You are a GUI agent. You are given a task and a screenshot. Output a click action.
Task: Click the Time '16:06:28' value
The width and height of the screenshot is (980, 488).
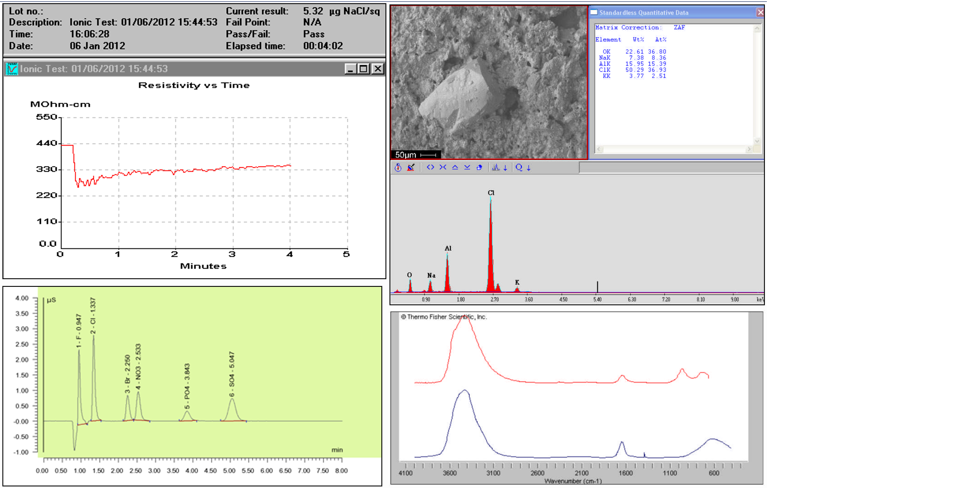pos(89,34)
